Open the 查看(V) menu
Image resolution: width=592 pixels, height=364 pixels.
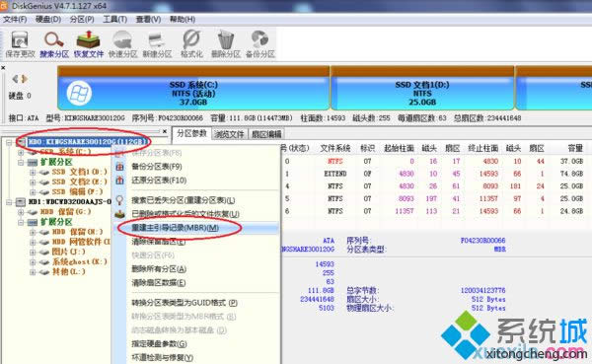[148, 19]
